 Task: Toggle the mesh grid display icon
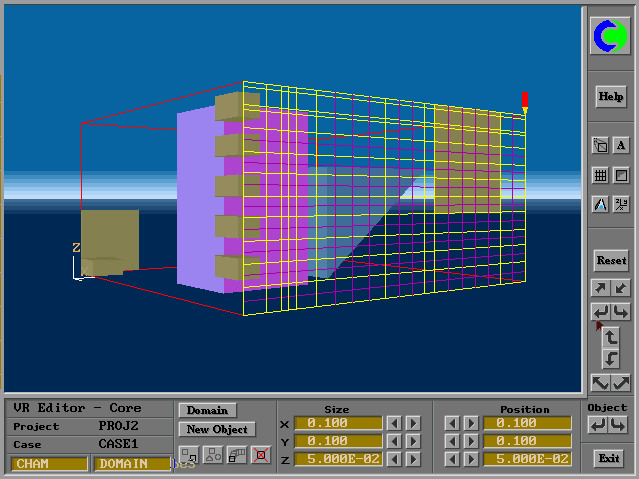600,175
